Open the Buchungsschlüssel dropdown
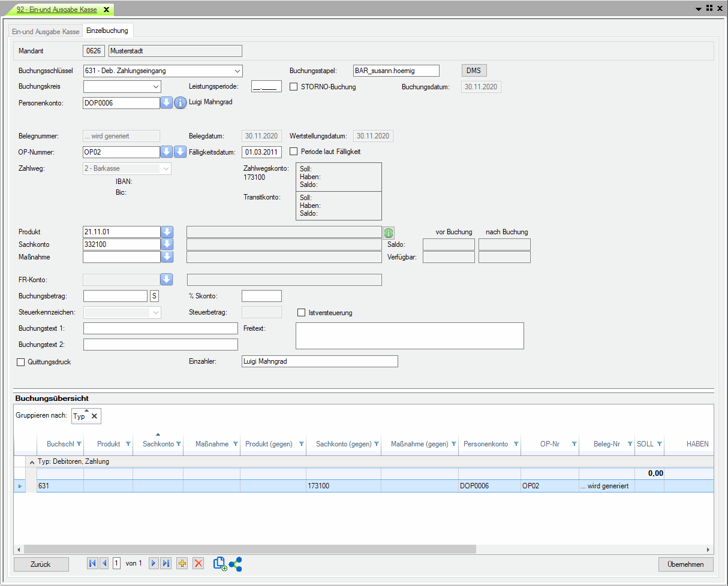This screenshot has width=728, height=586. (x=237, y=71)
